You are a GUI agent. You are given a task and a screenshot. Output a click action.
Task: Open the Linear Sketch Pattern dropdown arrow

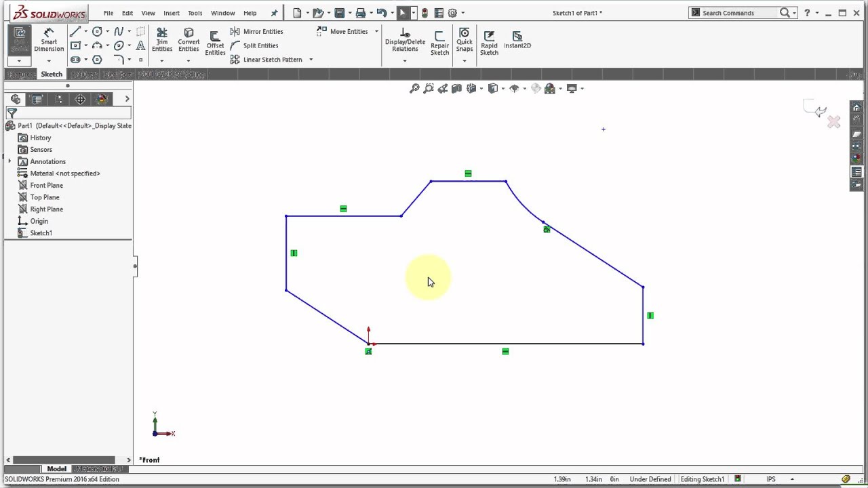pyautogui.click(x=311, y=60)
